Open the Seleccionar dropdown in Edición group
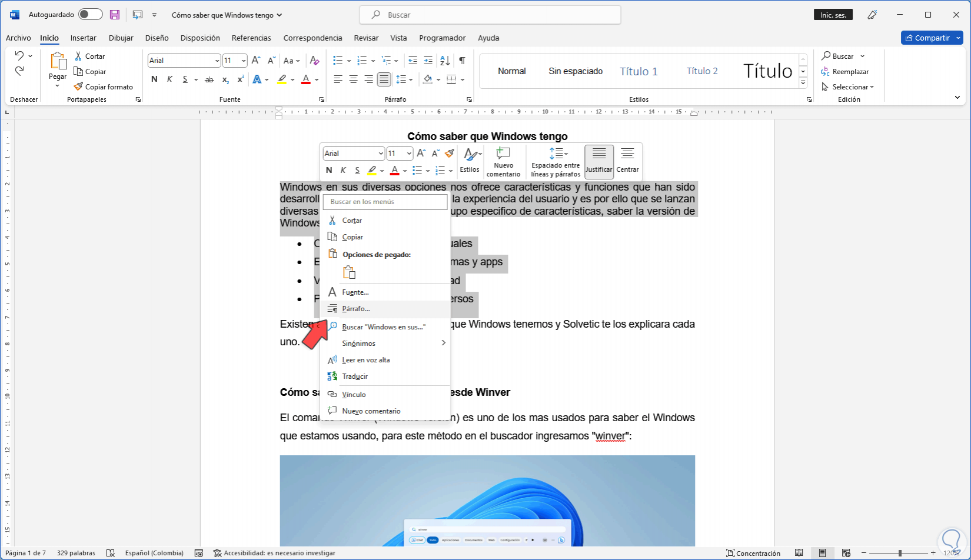 coord(848,86)
